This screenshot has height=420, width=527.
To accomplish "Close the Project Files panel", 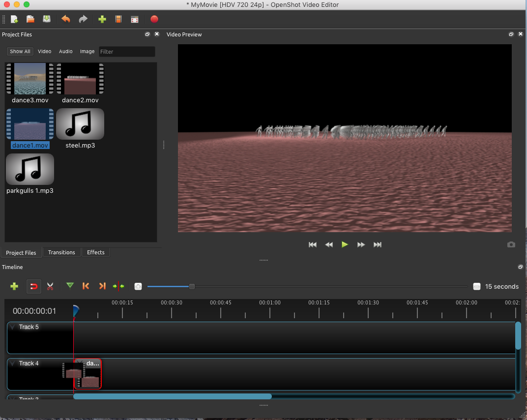I will [157, 34].
